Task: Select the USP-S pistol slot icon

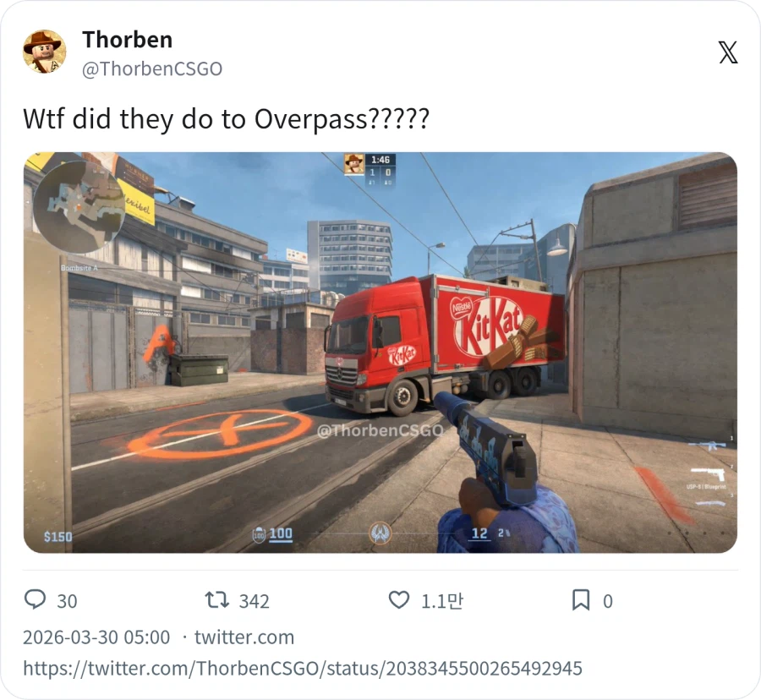Action: tap(708, 473)
